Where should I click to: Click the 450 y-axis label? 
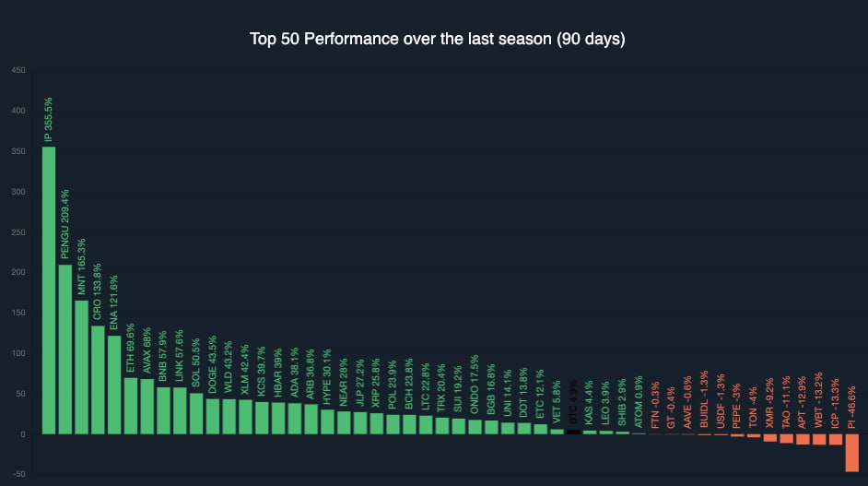click(18, 70)
